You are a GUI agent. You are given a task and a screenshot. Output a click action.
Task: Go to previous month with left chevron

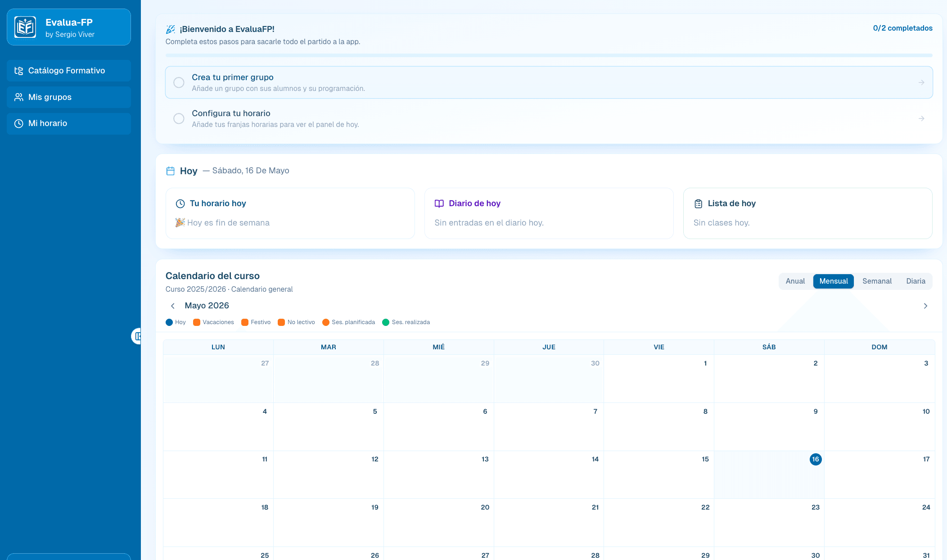[173, 306]
